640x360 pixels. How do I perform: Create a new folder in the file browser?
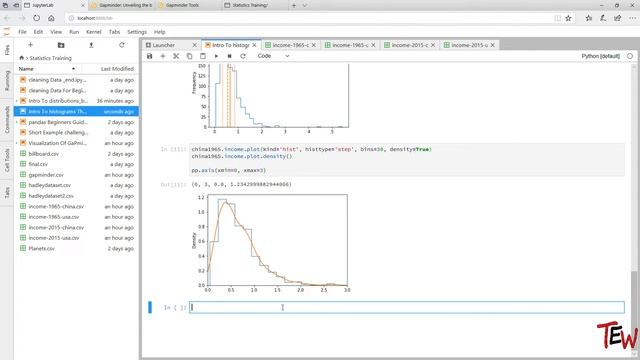(x=61, y=45)
